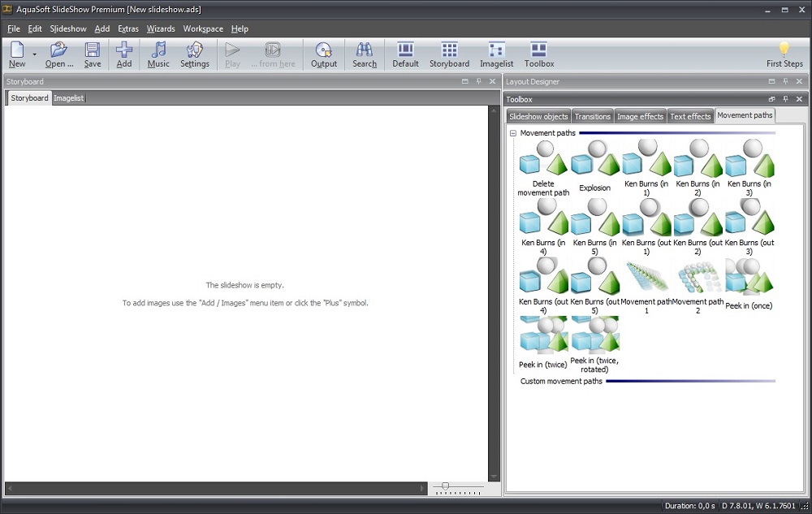Select the Imagelist tab in Storyboard panel

point(69,98)
